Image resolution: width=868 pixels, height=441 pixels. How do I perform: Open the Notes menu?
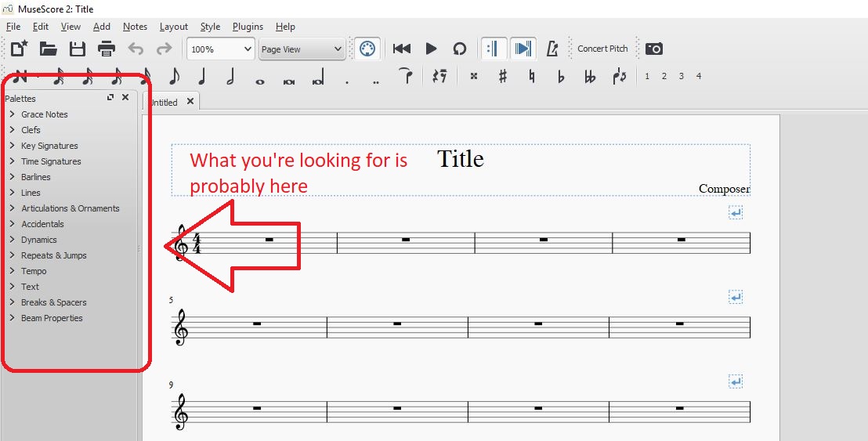(135, 27)
